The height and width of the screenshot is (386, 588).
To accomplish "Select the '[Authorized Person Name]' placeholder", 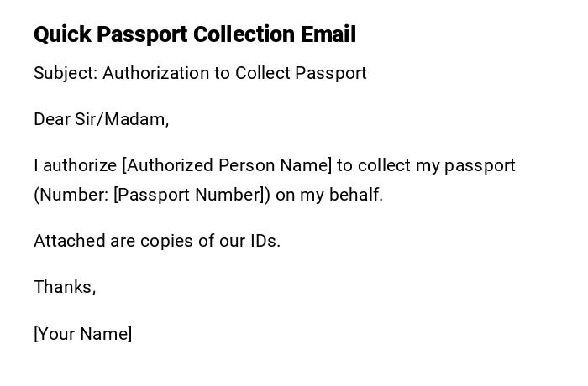I will click(227, 165).
